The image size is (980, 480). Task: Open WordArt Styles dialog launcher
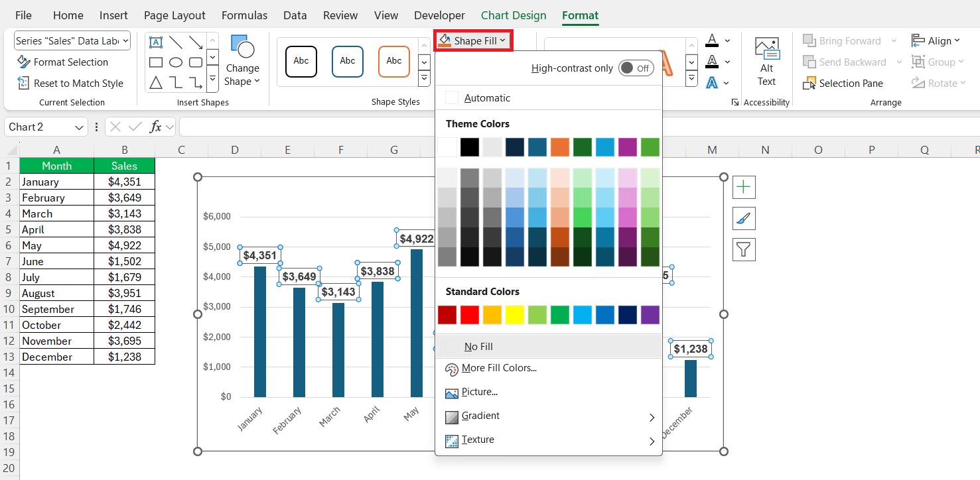(x=735, y=103)
